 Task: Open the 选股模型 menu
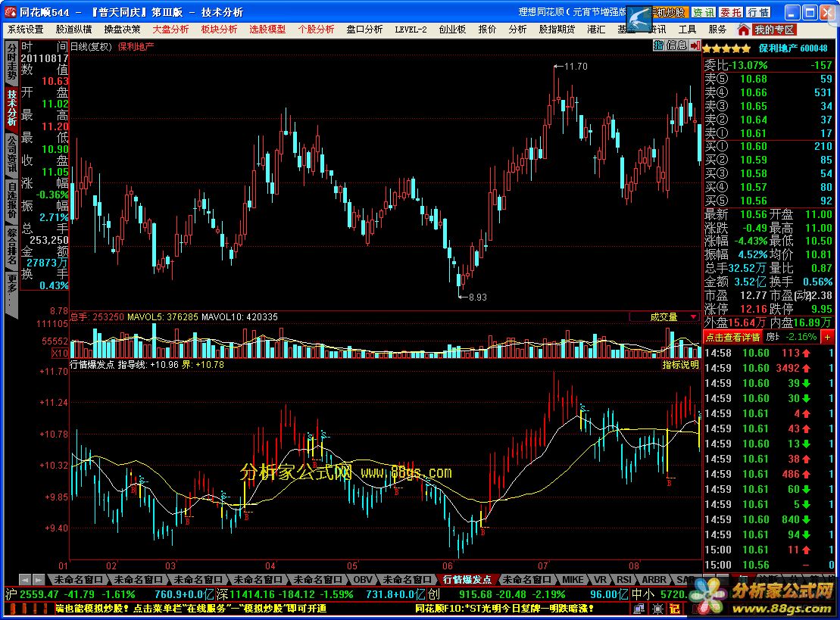(x=267, y=30)
